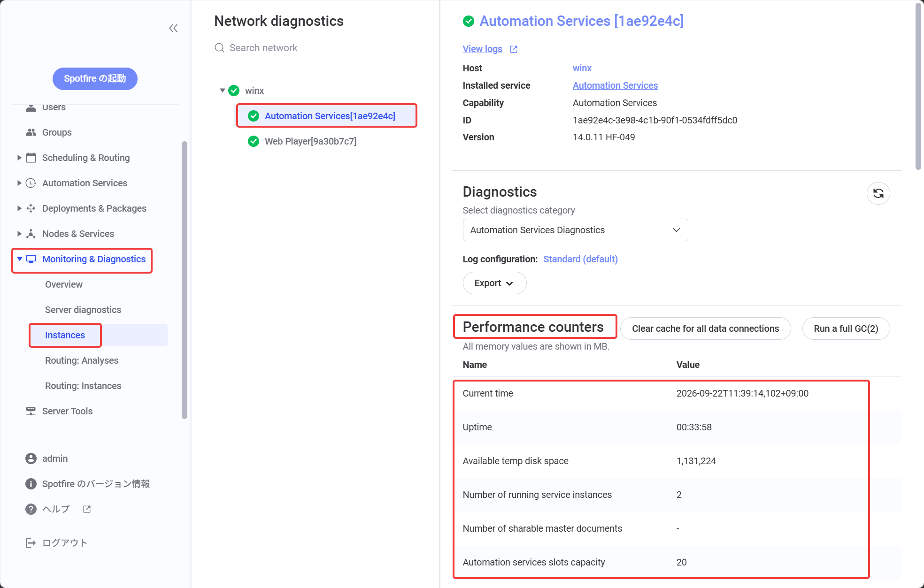The image size is (924, 588).
Task: Click the help question mark icon
Action: click(31, 509)
